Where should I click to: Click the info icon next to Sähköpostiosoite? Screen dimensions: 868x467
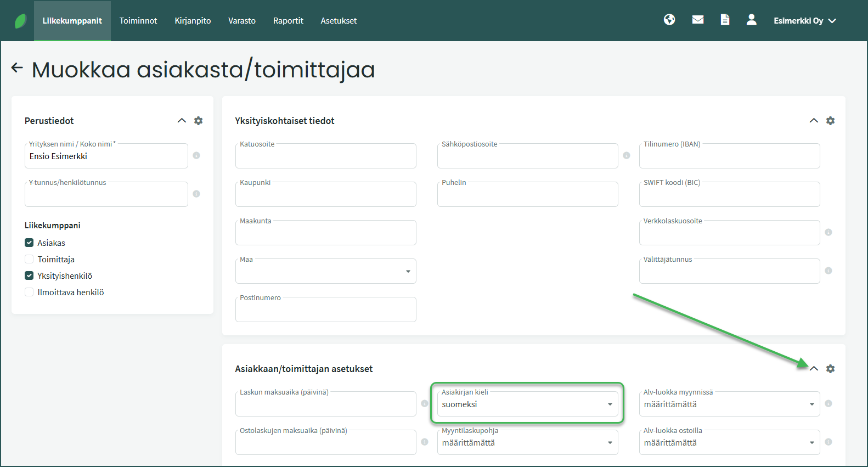(626, 156)
